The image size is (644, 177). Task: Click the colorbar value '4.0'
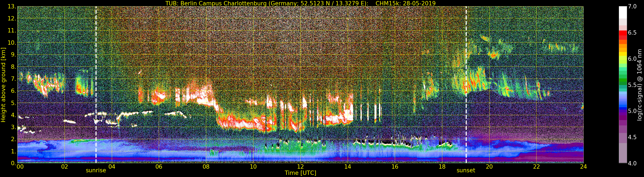632,163
